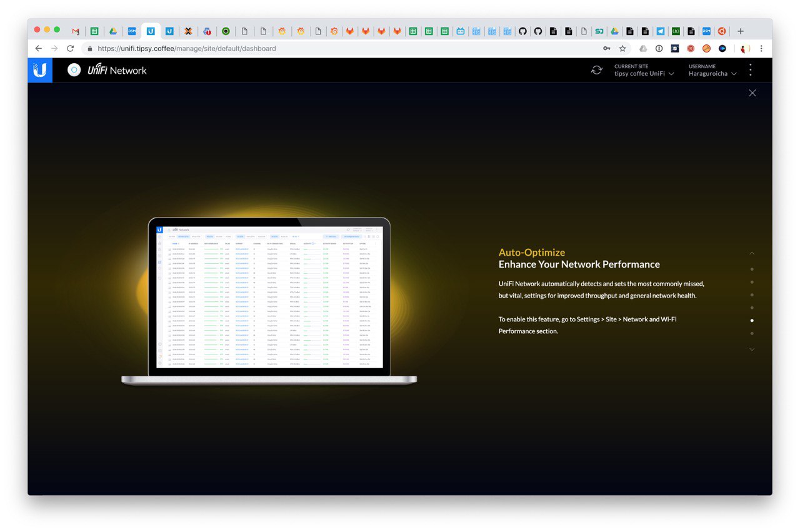Click the laptop screenshot preview image
Viewport: 800px width, 532px height.
269,301
